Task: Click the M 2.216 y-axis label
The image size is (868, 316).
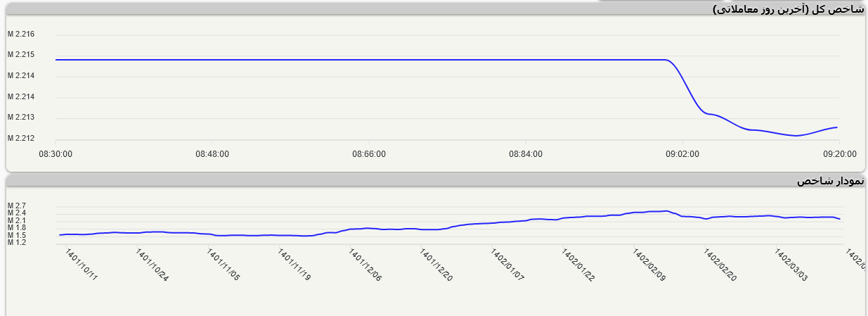Action: (x=20, y=34)
